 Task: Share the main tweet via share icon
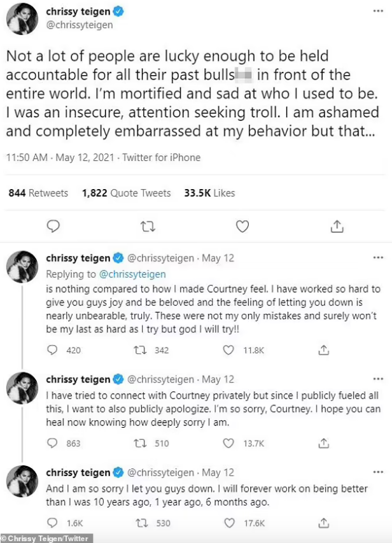[337, 225]
